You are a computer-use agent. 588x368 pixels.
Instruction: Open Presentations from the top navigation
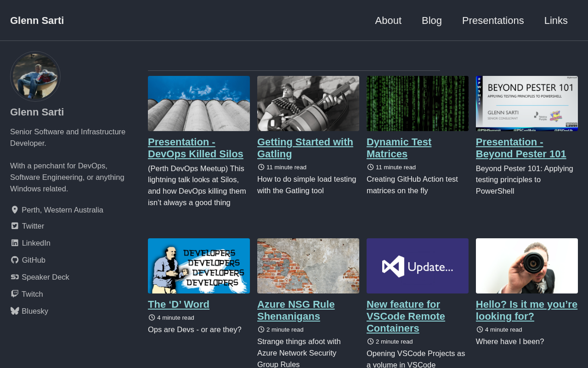coord(492,21)
